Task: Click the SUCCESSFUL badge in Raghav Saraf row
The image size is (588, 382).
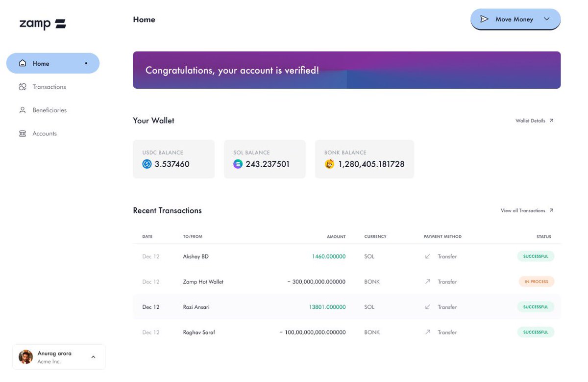Action: tap(536, 332)
